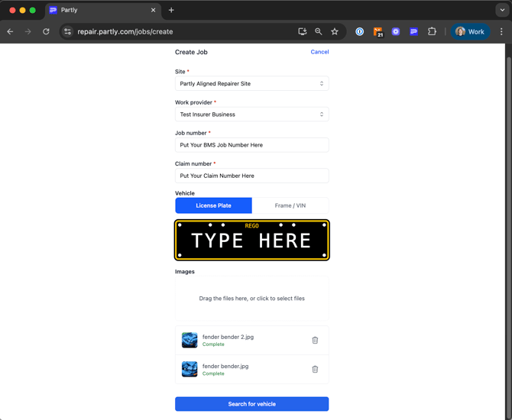Image resolution: width=512 pixels, height=420 pixels.
Task: Open the Extensions puzzle menu
Action: click(432, 32)
